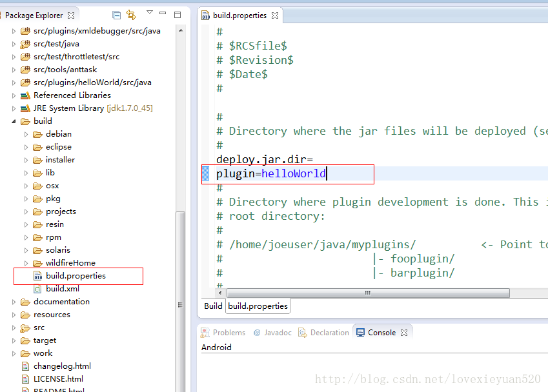Expand the debian folder

26,134
